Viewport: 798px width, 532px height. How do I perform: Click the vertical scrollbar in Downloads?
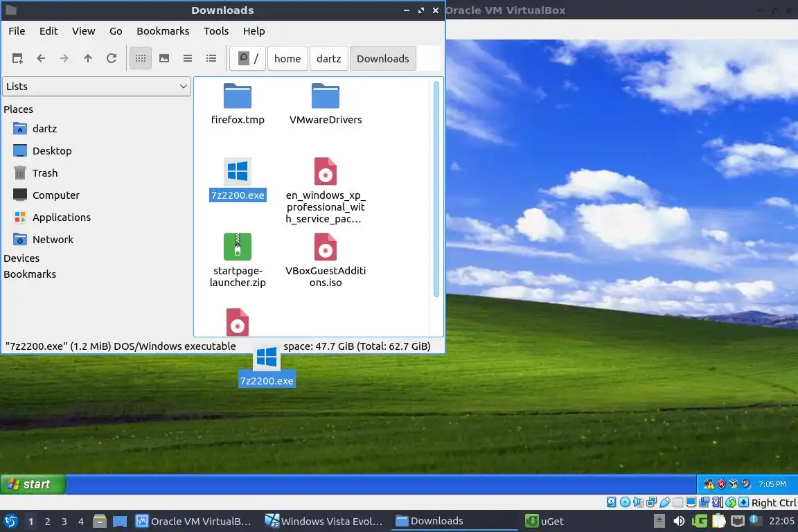[x=436, y=189]
